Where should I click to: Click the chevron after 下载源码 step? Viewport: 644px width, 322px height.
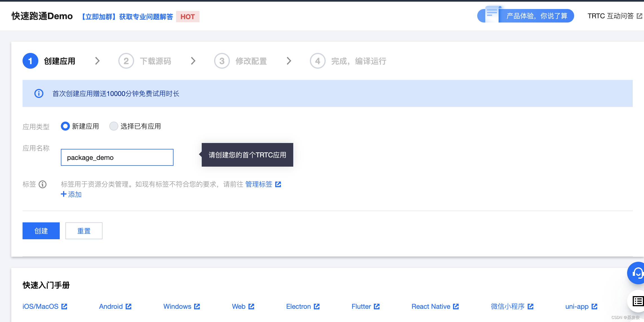[193, 61]
